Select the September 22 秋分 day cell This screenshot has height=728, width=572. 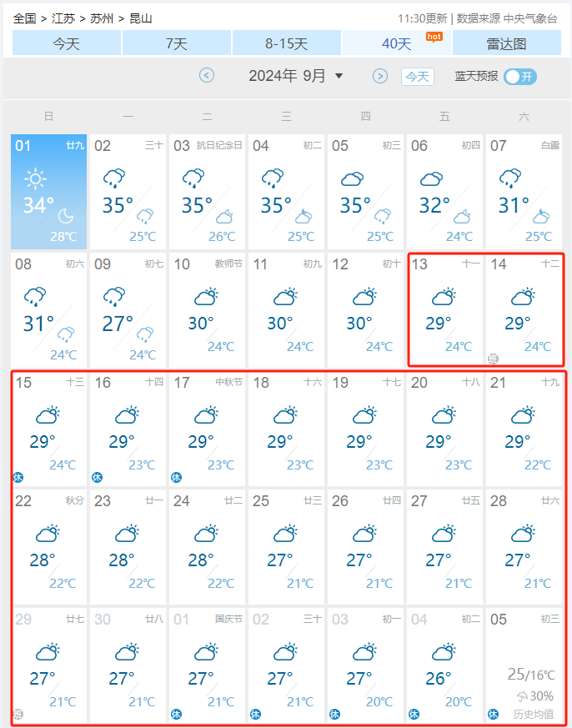[x=49, y=546]
